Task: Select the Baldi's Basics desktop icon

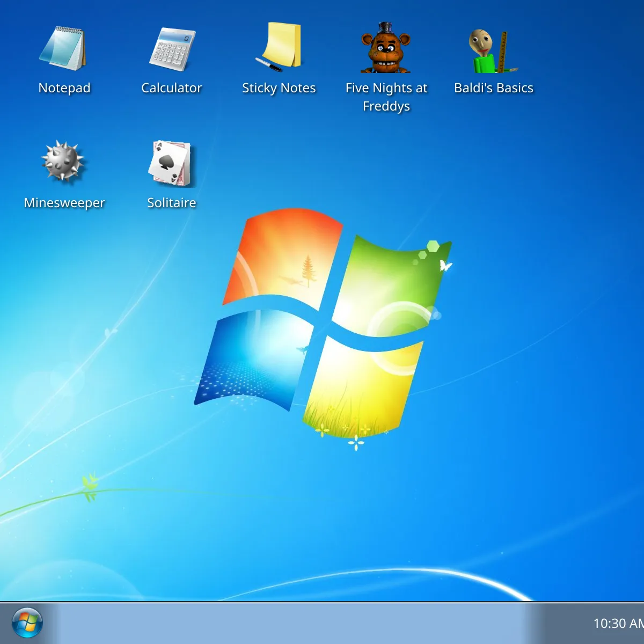Action: [x=494, y=50]
